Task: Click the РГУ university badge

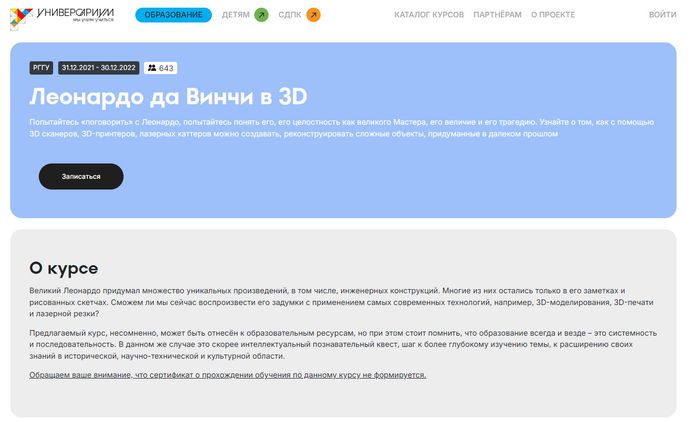Action: point(41,68)
